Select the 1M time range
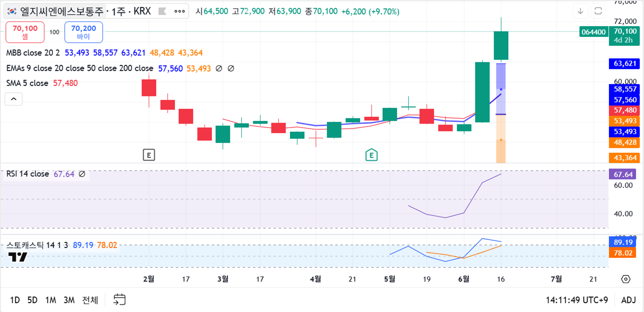 pos(51,300)
